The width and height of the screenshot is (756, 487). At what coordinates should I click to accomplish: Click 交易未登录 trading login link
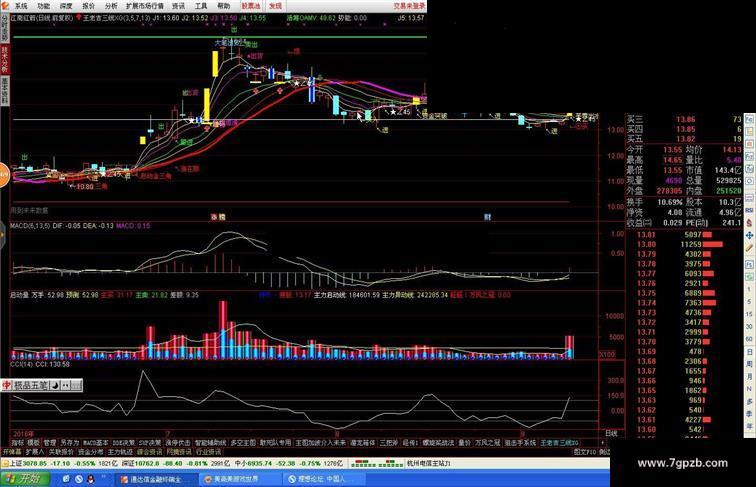click(x=409, y=6)
